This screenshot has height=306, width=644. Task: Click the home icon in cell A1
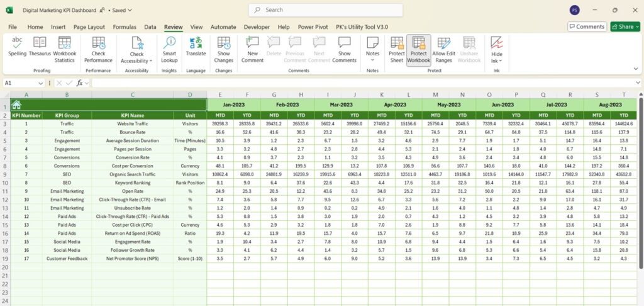16,105
